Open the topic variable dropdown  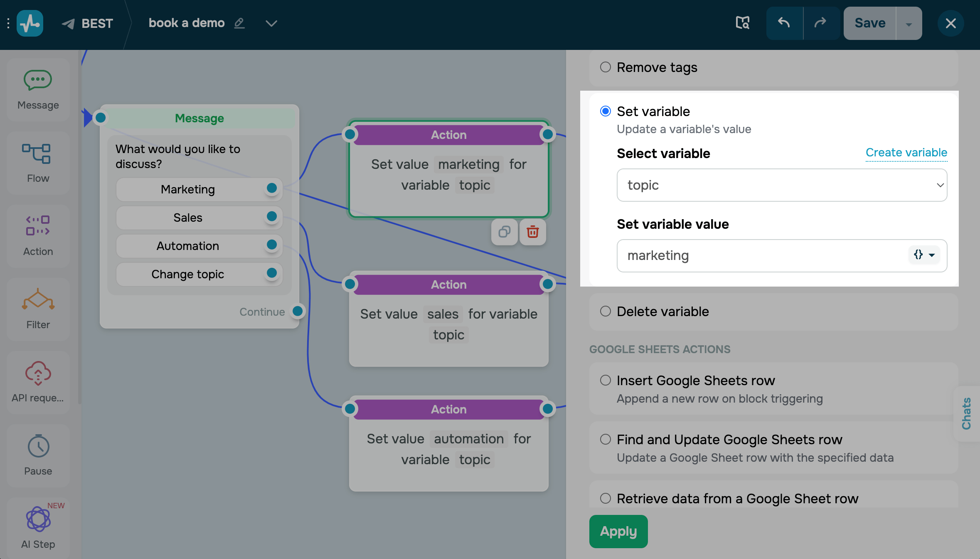(x=781, y=185)
